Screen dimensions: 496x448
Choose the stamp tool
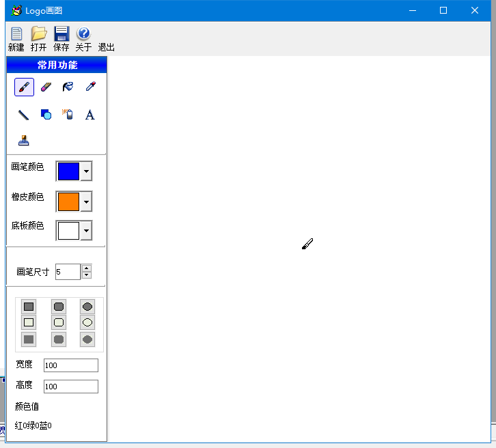[24, 141]
